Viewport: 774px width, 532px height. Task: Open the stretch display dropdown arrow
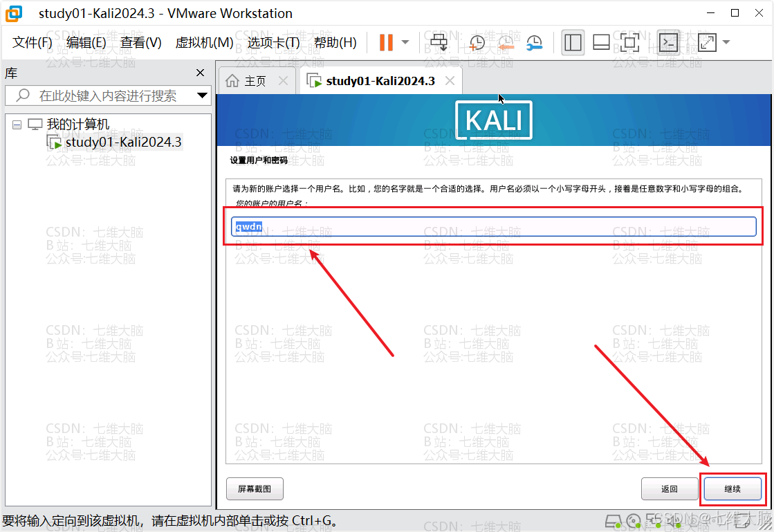pyautogui.click(x=726, y=42)
